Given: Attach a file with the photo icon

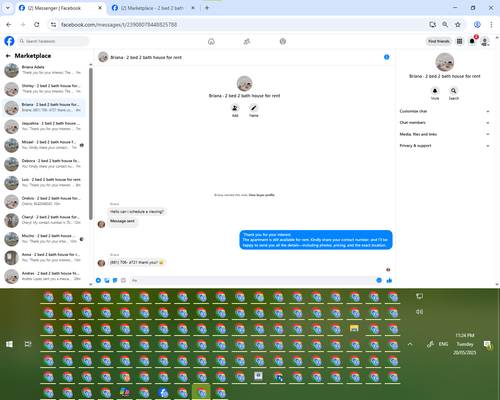Looking at the screenshot, I should [x=107, y=280].
